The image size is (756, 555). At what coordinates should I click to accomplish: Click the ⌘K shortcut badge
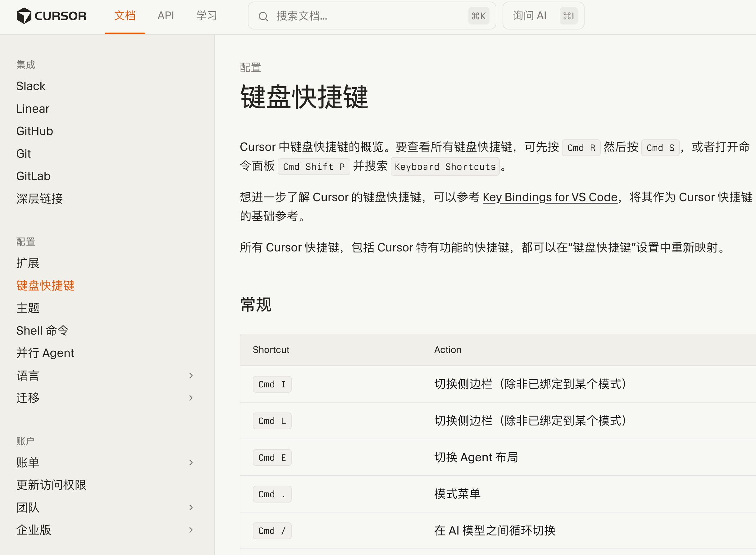point(478,16)
